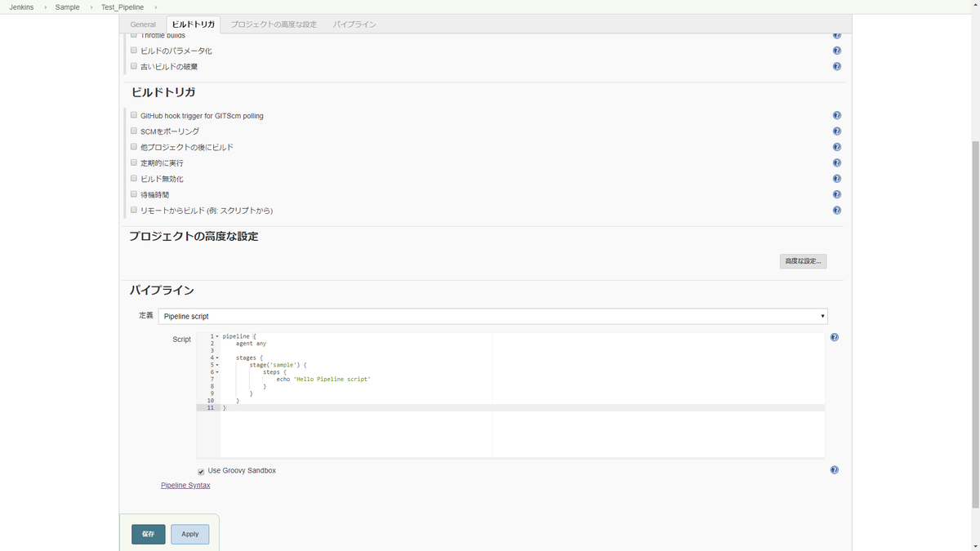
Task: Enable ビルドのパラメータ化 checkbox
Action: click(x=134, y=51)
